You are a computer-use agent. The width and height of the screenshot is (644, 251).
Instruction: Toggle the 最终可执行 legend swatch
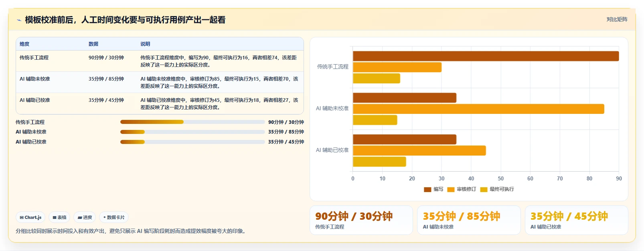click(484, 189)
